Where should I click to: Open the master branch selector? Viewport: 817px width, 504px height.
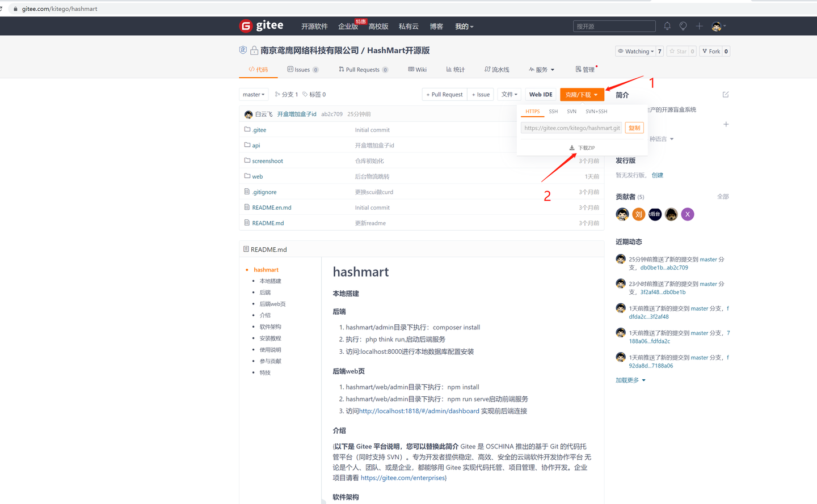point(253,94)
